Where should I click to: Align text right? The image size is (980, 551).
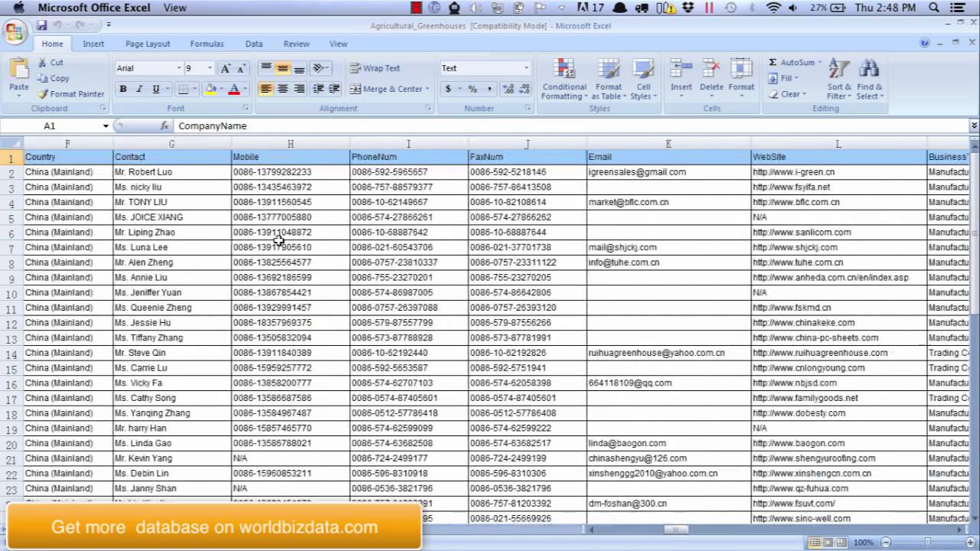point(299,89)
